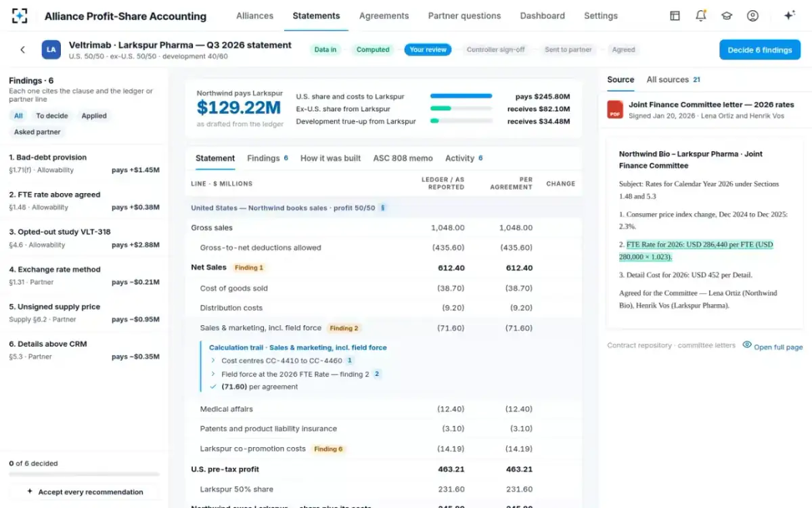This screenshot has width=812, height=508.
Task: Click the Joint Finance Committee letter title
Action: 711,105
